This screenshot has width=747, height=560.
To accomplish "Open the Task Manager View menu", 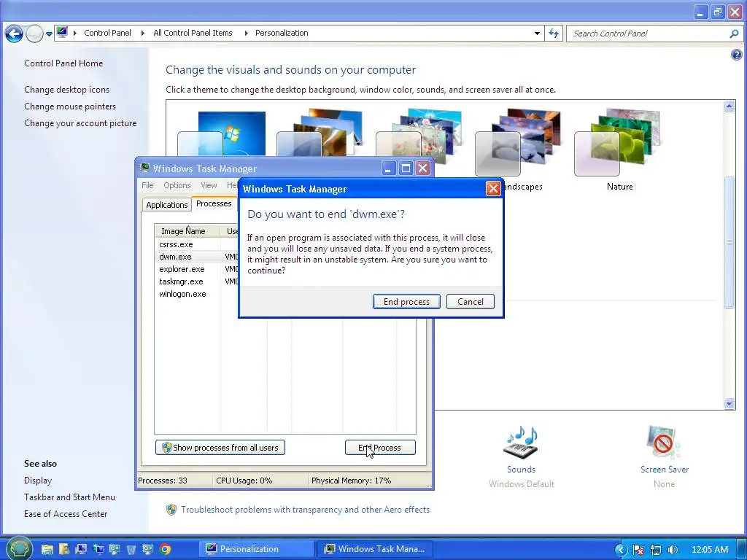I will 209,185.
